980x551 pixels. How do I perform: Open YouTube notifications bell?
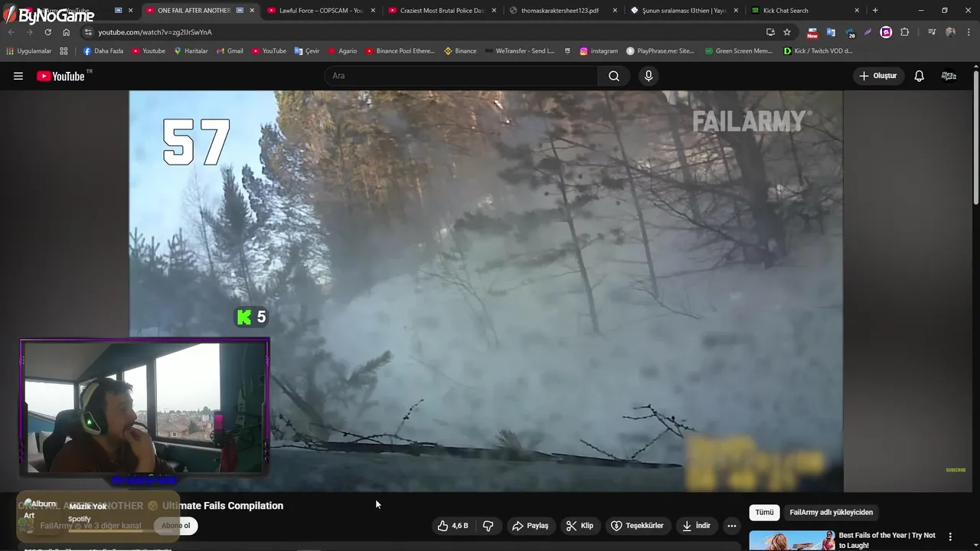coord(920,76)
